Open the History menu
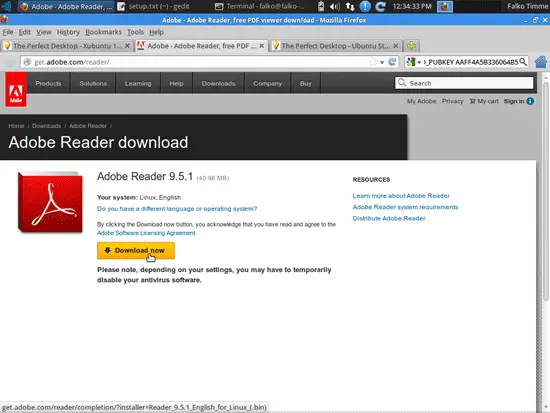 pyautogui.click(x=68, y=32)
